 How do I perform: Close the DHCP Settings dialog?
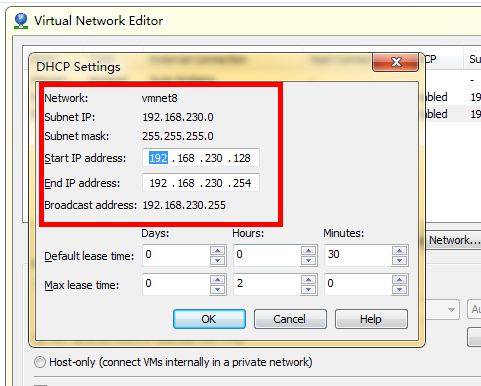(x=395, y=62)
